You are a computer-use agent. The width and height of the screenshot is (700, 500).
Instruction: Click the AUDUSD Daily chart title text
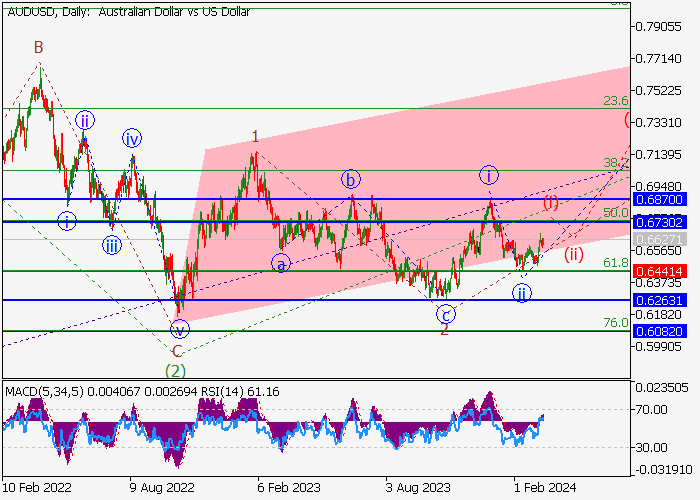pos(128,12)
